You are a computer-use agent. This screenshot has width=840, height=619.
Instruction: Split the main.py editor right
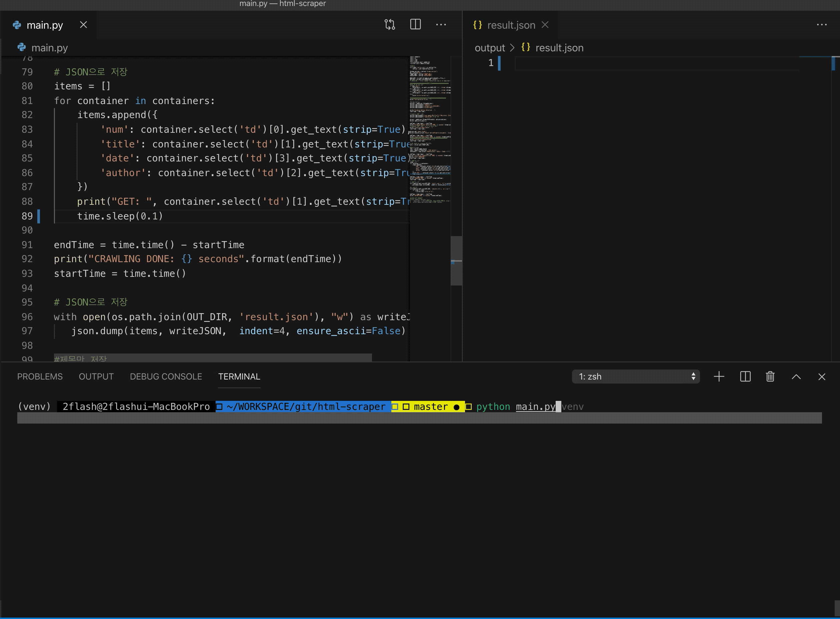pyautogui.click(x=415, y=25)
